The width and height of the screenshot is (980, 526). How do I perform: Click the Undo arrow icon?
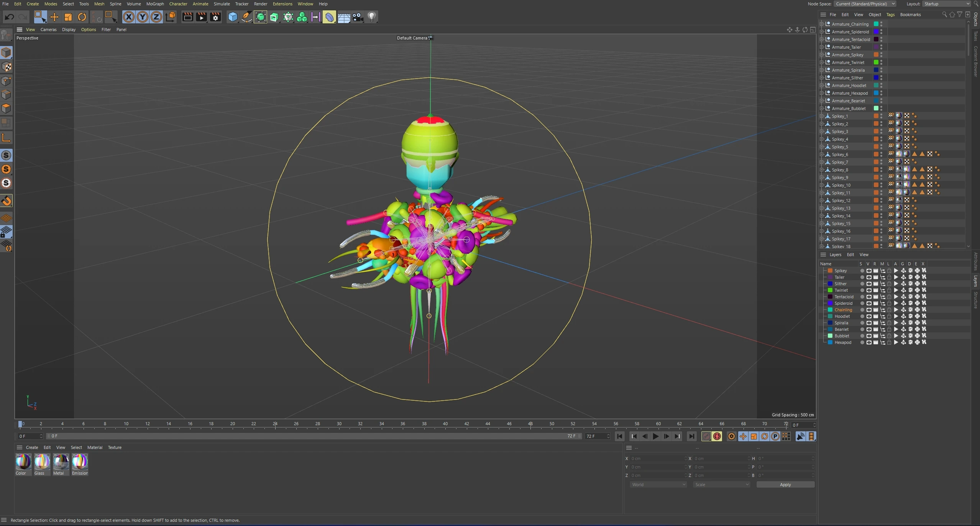9,17
